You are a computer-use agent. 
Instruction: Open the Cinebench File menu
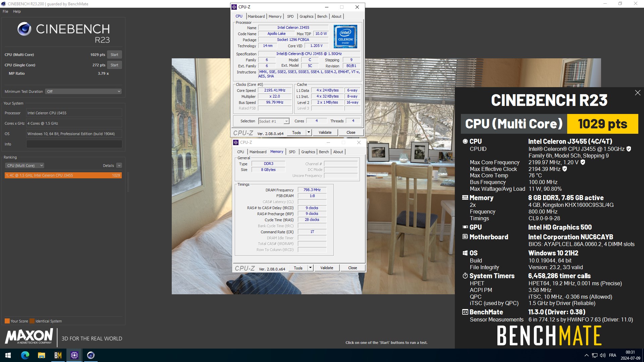coord(5,11)
